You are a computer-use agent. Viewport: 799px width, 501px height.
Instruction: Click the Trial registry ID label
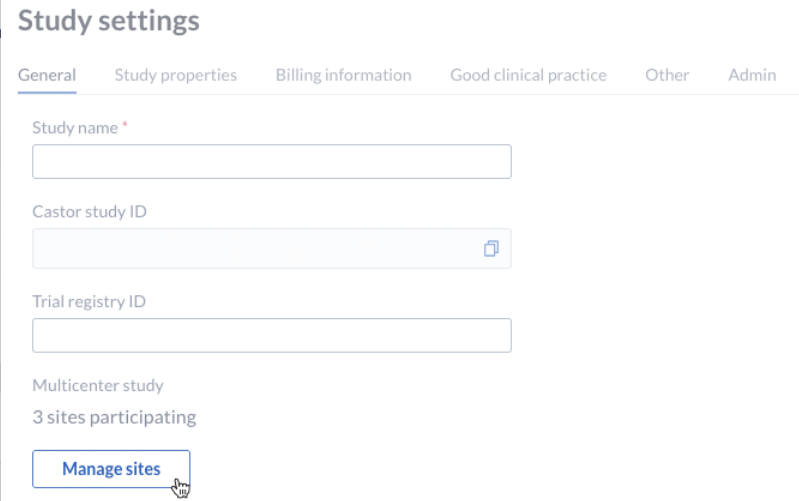[x=89, y=301]
